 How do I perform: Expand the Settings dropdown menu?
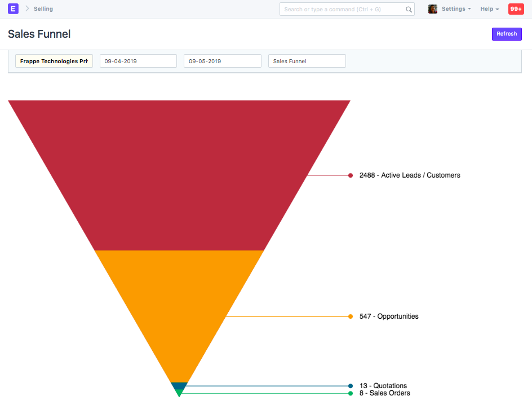(x=456, y=9)
